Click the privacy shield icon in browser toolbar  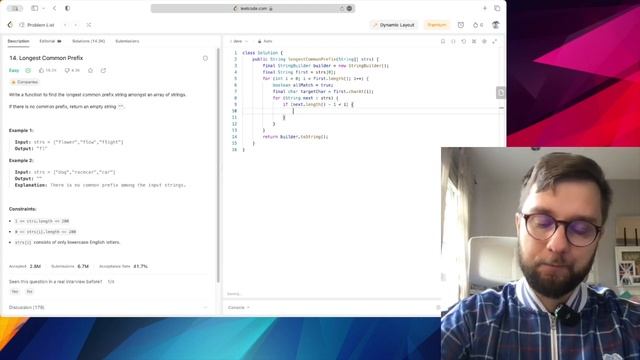[68, 8]
